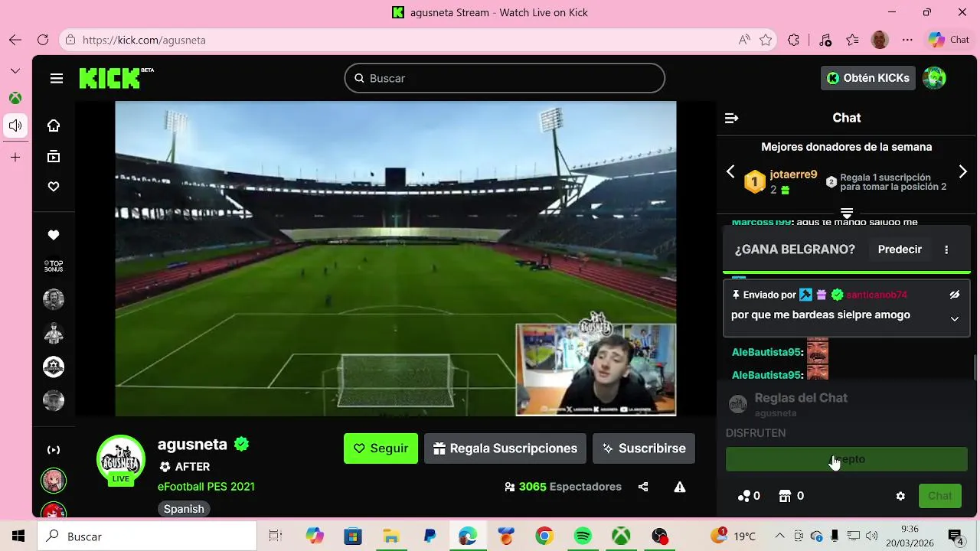
Task: Open the Windows Start menu
Action: (18, 536)
